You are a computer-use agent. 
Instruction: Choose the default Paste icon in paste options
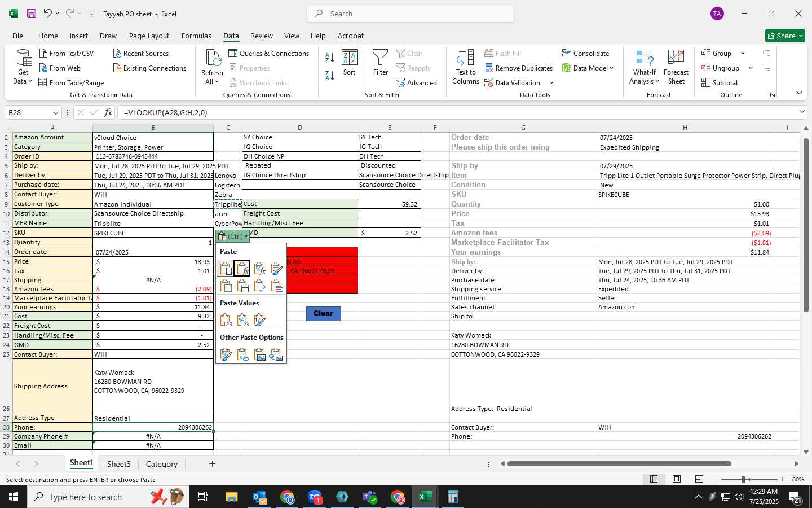[x=226, y=269]
